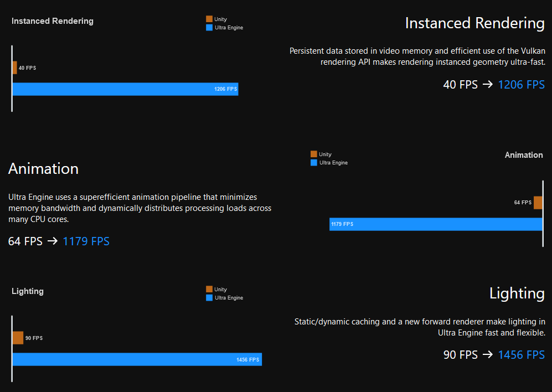Image resolution: width=552 pixels, height=392 pixels.
Task: Click the blue 1206 FPS text under Instanced Rendering
Action: point(521,85)
